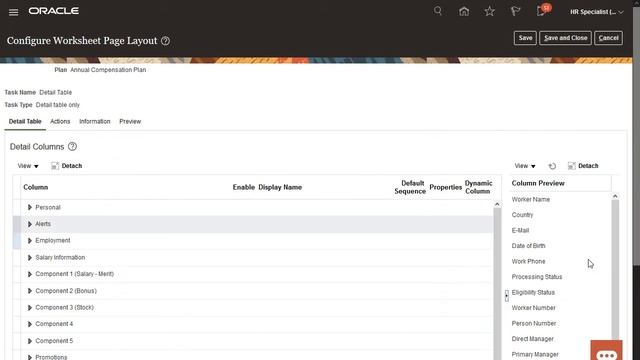Viewport: 640px width, 360px height.
Task: Expand Component 3 (Stock) row
Action: point(29,308)
